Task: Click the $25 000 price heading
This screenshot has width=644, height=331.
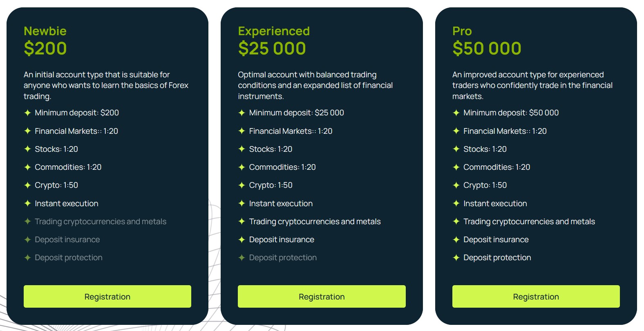Action: click(272, 48)
